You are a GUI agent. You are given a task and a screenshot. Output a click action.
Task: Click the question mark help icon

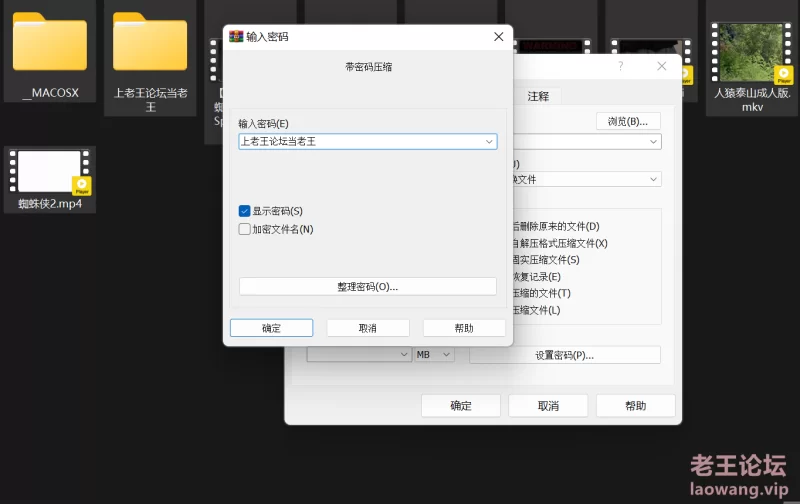(x=620, y=66)
